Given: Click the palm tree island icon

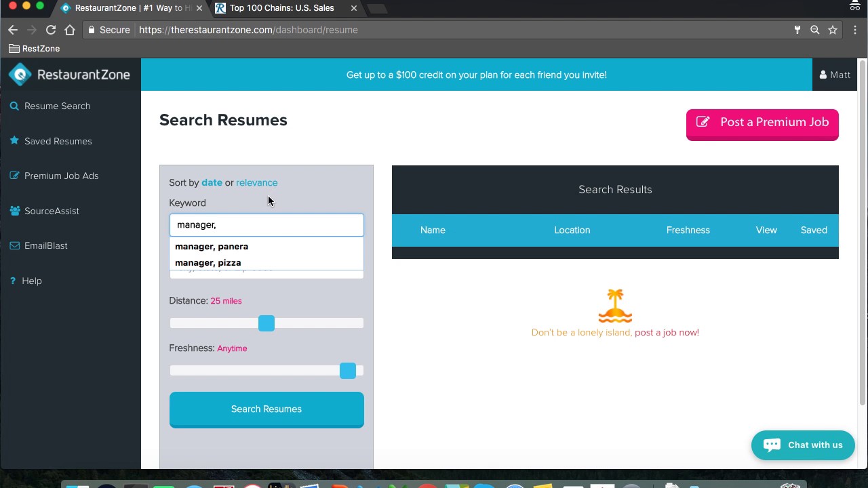Looking at the screenshot, I should pyautogui.click(x=615, y=306).
